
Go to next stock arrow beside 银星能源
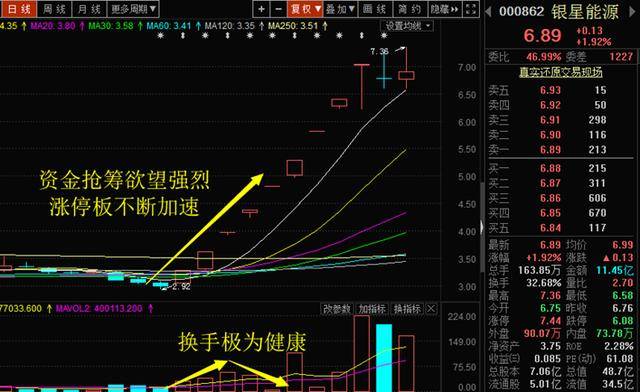click(632, 12)
